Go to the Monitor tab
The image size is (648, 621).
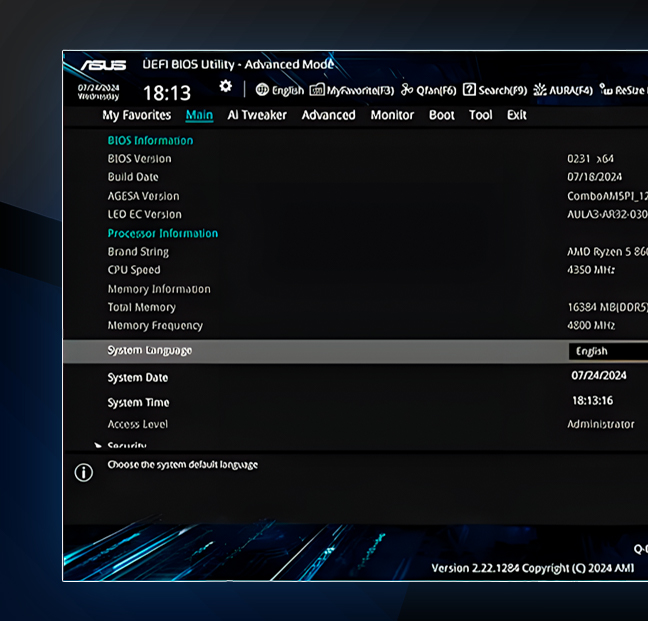(x=392, y=115)
